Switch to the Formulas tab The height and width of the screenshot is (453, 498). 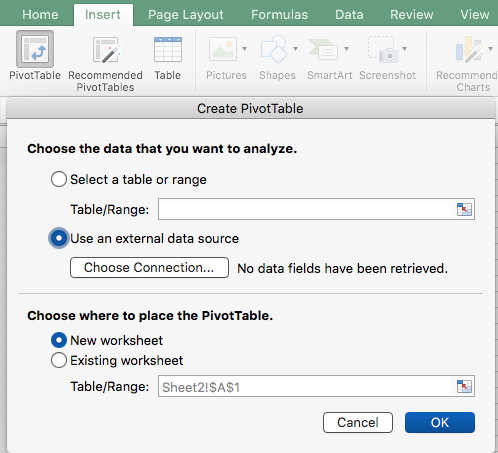(x=279, y=15)
